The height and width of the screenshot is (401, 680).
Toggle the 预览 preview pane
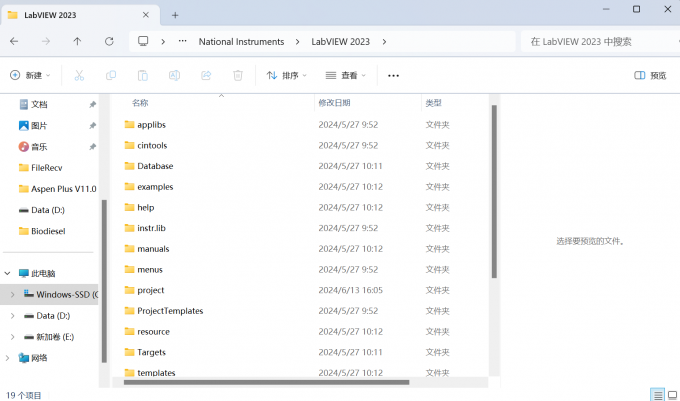[x=650, y=75]
